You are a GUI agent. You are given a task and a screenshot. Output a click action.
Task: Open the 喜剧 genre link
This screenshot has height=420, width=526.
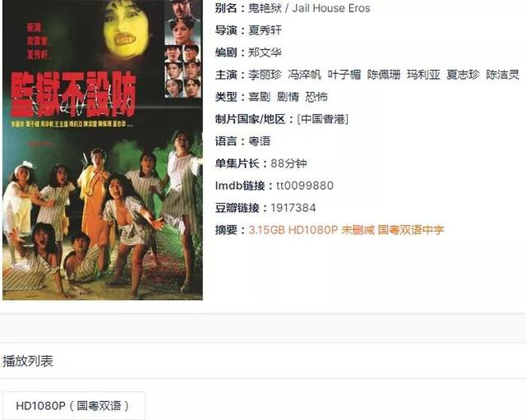260,97
